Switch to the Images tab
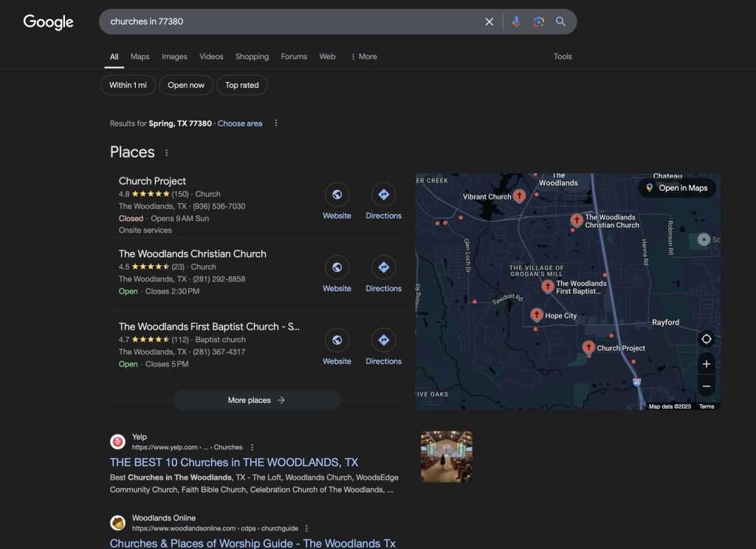Viewport: 756px width, 549px height. [174, 56]
